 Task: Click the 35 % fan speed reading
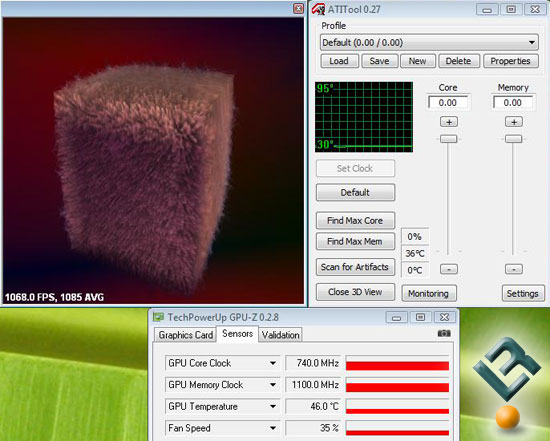click(x=313, y=428)
